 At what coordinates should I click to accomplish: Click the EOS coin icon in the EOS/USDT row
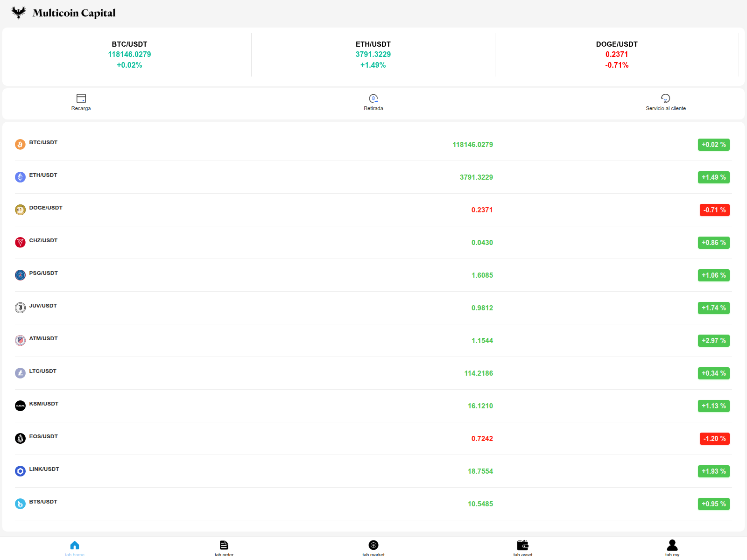20,439
